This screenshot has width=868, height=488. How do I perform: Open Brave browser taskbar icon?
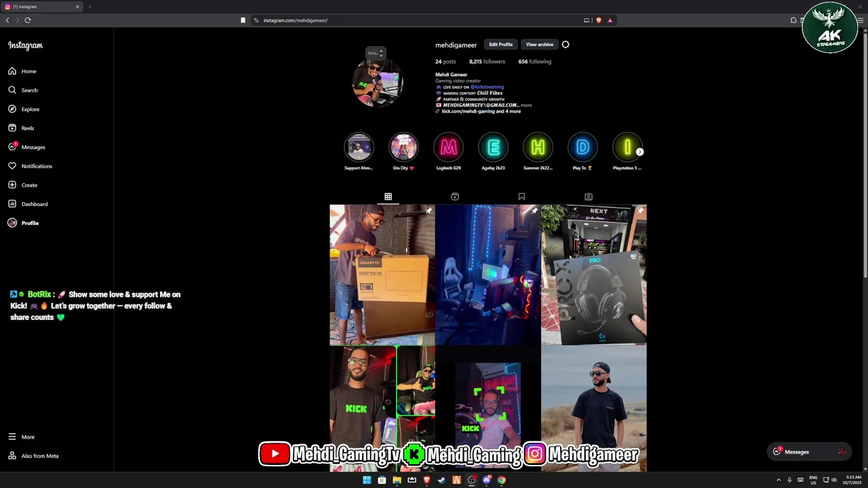(427, 480)
